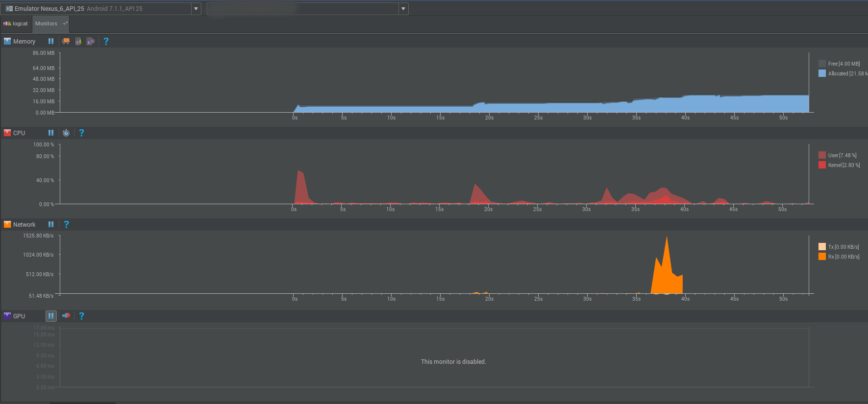
Task: Open the GPU monitor help question mark
Action: (81, 316)
